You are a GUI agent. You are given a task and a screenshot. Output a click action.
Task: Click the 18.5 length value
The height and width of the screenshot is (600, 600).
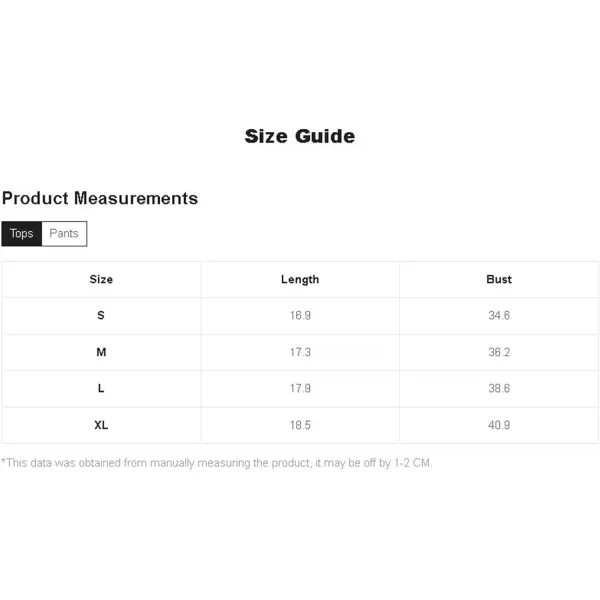click(300, 425)
